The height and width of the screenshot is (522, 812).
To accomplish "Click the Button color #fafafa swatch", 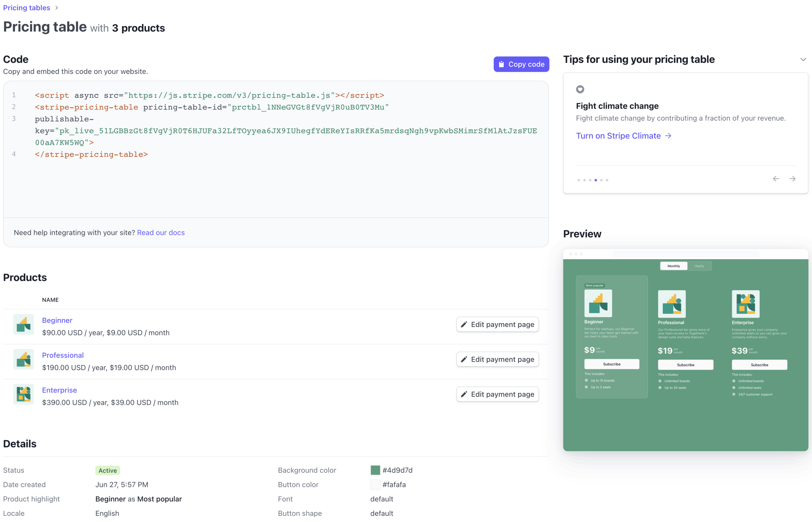I will 375,484.
